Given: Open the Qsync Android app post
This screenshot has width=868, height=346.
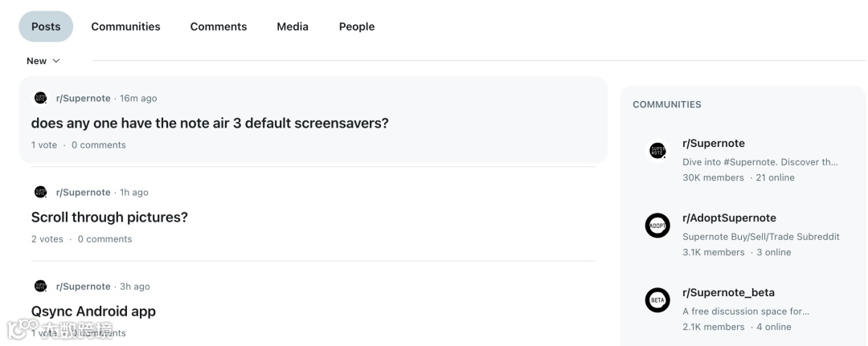Looking at the screenshot, I should coord(93,311).
